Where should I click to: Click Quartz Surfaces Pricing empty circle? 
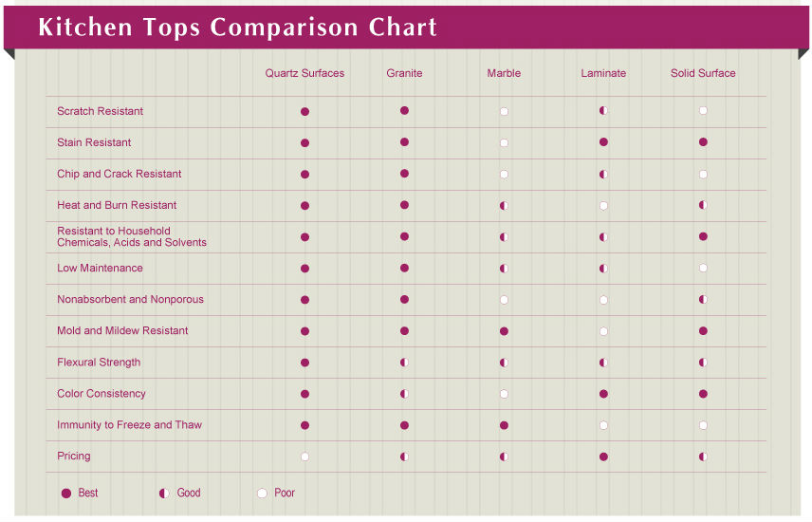[305, 457]
